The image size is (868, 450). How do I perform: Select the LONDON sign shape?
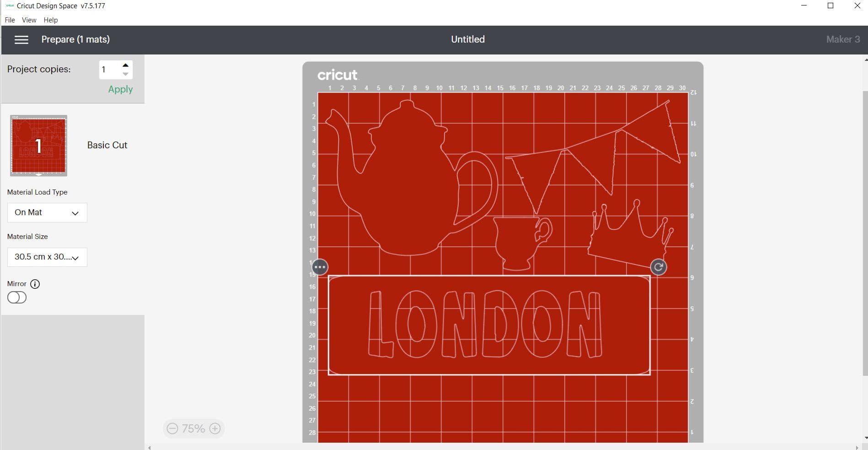tap(489, 325)
